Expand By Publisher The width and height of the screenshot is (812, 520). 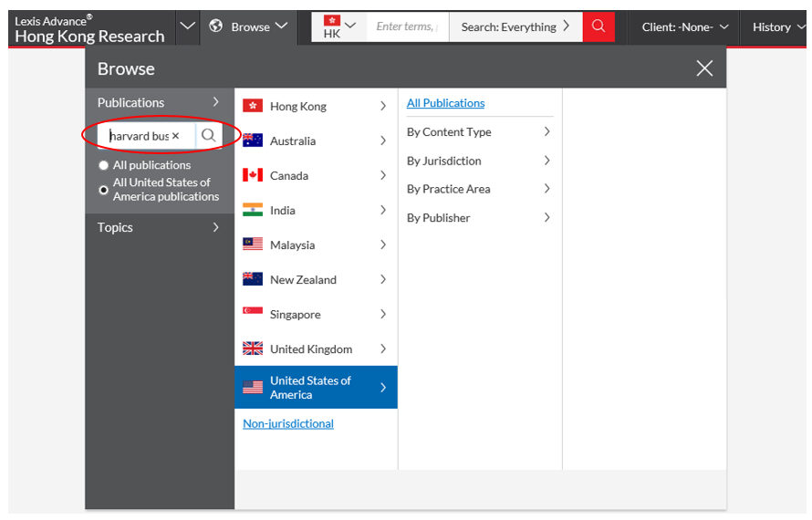point(478,217)
